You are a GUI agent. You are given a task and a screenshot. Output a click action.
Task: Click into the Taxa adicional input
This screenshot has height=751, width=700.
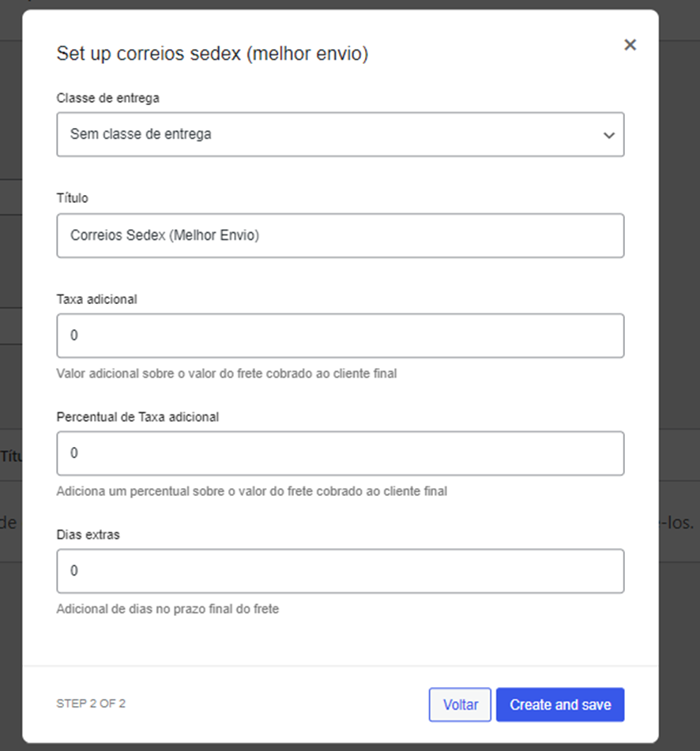coord(340,336)
